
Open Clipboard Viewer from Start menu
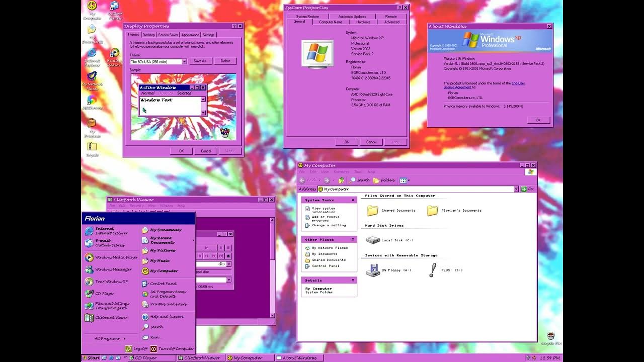tap(111, 318)
